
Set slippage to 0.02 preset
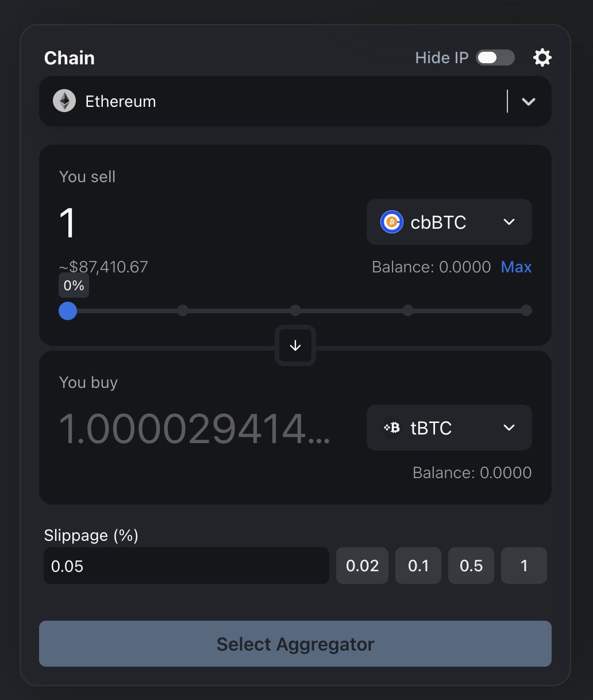pyautogui.click(x=362, y=566)
